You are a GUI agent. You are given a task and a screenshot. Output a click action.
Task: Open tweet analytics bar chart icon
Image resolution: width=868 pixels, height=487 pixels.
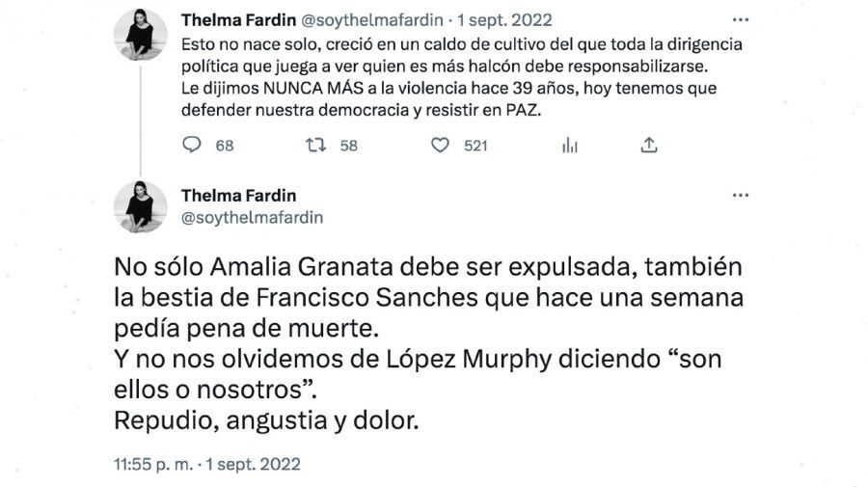point(570,146)
